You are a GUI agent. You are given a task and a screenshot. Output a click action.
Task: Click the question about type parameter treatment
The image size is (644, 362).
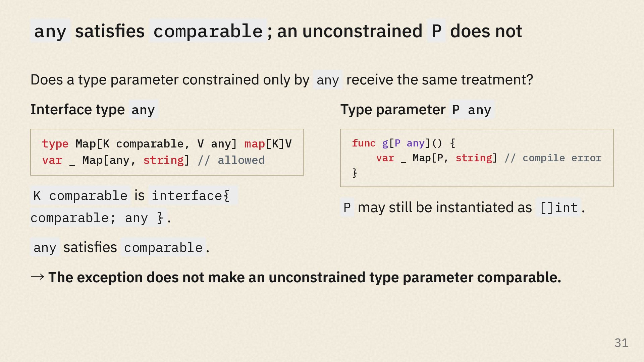282,80
